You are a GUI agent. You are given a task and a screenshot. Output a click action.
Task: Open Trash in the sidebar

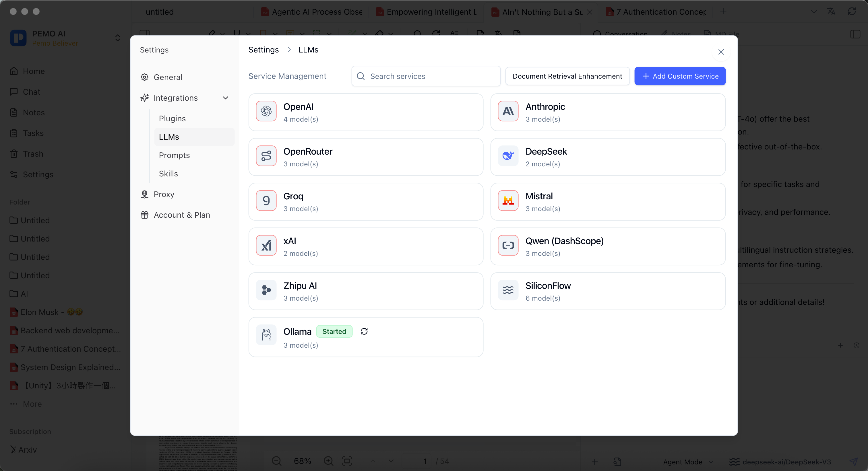33,154
